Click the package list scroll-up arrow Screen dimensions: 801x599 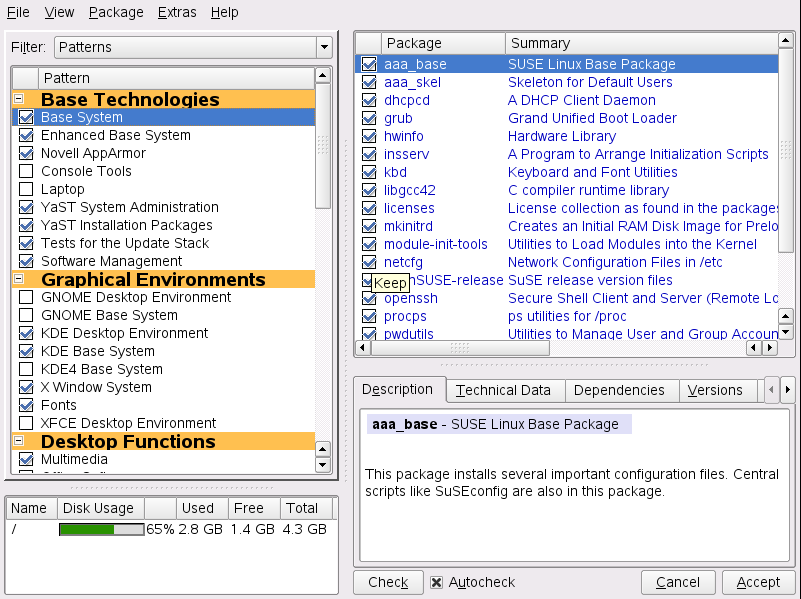coord(786,40)
